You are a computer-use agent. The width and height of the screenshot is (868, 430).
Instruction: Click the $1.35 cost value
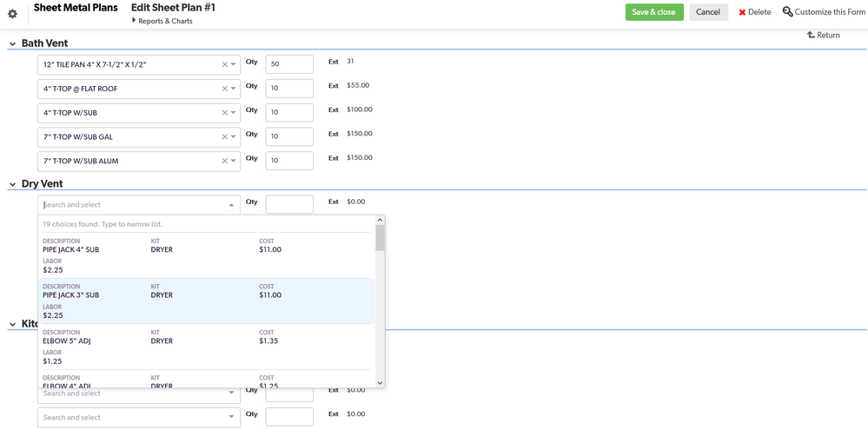(268, 341)
